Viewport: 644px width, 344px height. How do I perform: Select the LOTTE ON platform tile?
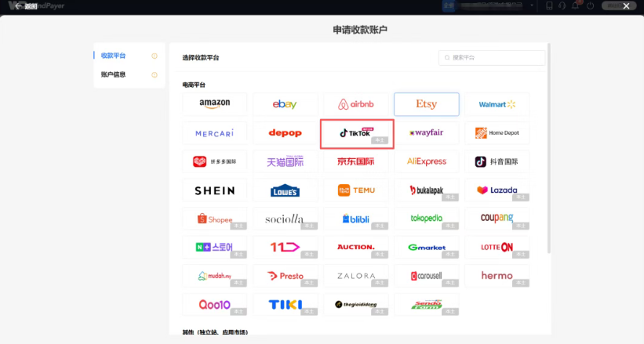pos(497,247)
